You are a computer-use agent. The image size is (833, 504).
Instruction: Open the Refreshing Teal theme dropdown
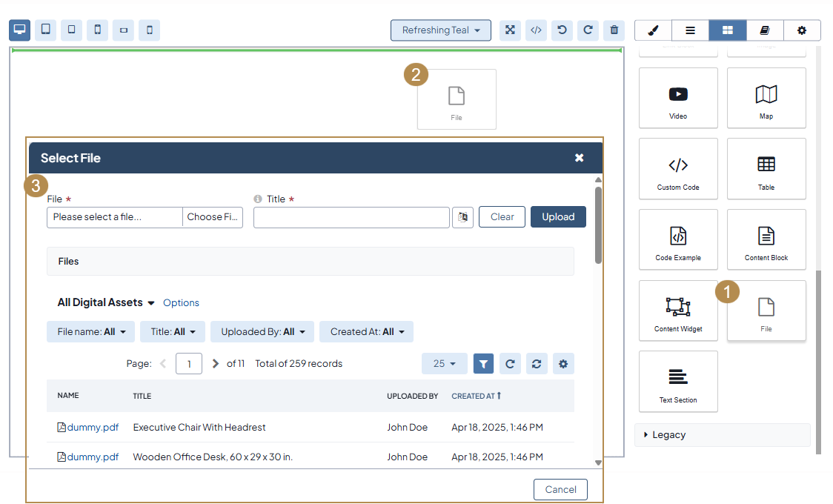441,30
